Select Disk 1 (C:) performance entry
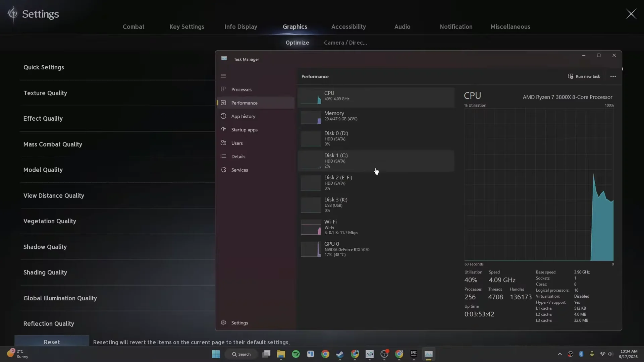The width and height of the screenshot is (644, 362). 376,161
